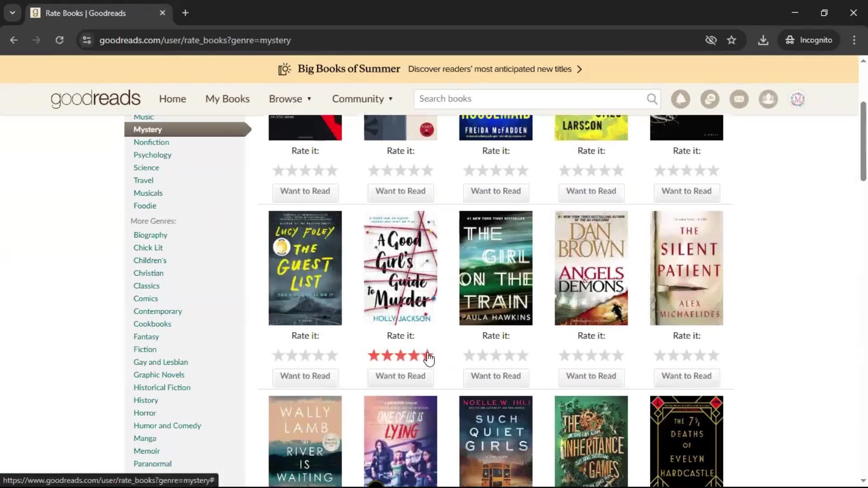This screenshot has width=868, height=488.
Task: Click the browser address bar URL
Action: tap(195, 40)
